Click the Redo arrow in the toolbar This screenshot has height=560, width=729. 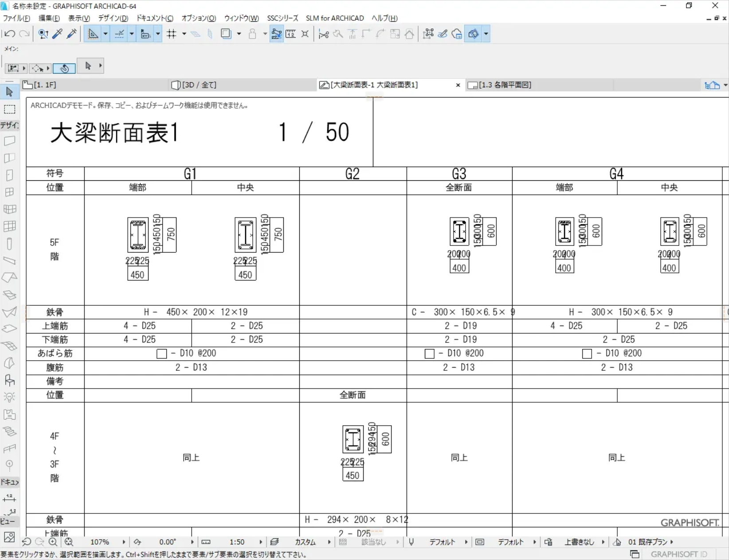[x=24, y=34]
